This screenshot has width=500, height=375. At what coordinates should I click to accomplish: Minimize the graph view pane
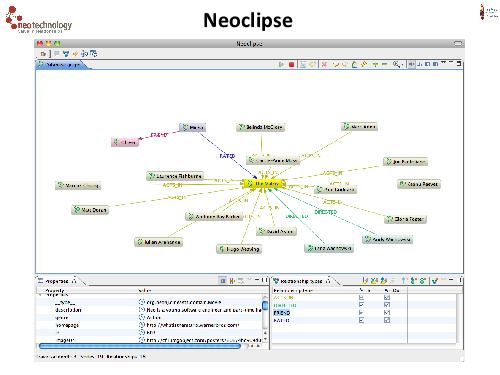tap(451, 62)
